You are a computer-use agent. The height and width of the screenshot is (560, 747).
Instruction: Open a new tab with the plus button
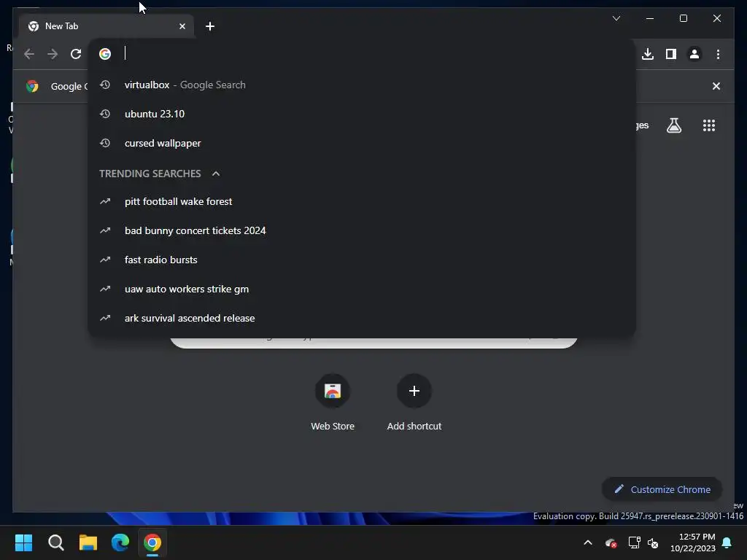(x=210, y=26)
